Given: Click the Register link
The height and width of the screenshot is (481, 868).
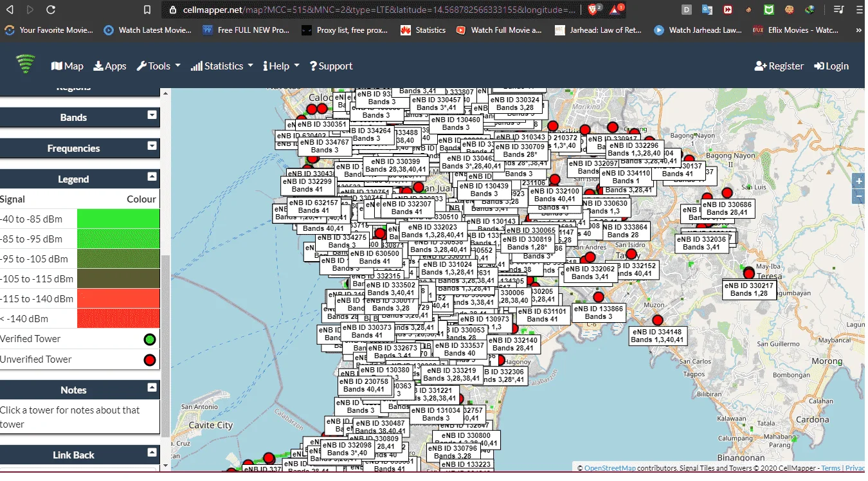Looking at the screenshot, I should click(779, 66).
